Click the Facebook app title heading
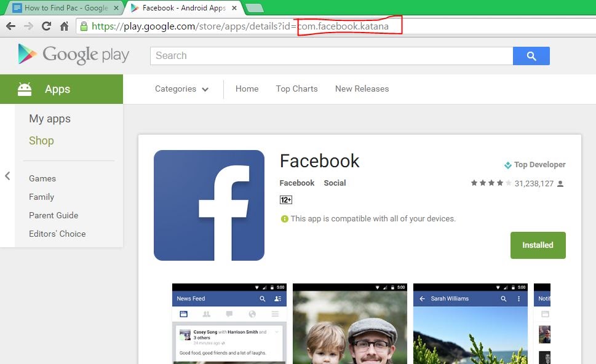 319,161
